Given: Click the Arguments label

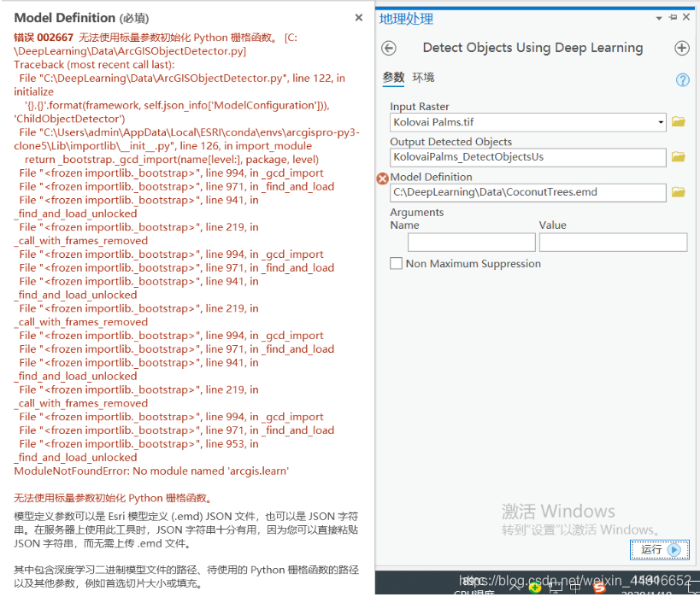Looking at the screenshot, I should 416,213.
